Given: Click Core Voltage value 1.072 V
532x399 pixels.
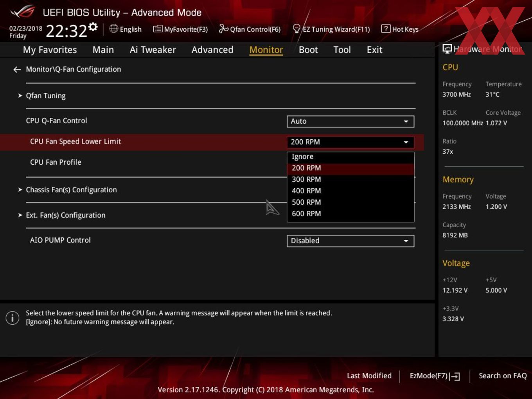Looking at the screenshot, I should 496,123.
